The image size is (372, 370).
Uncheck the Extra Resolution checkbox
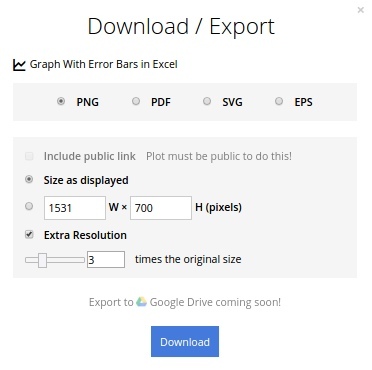29,235
